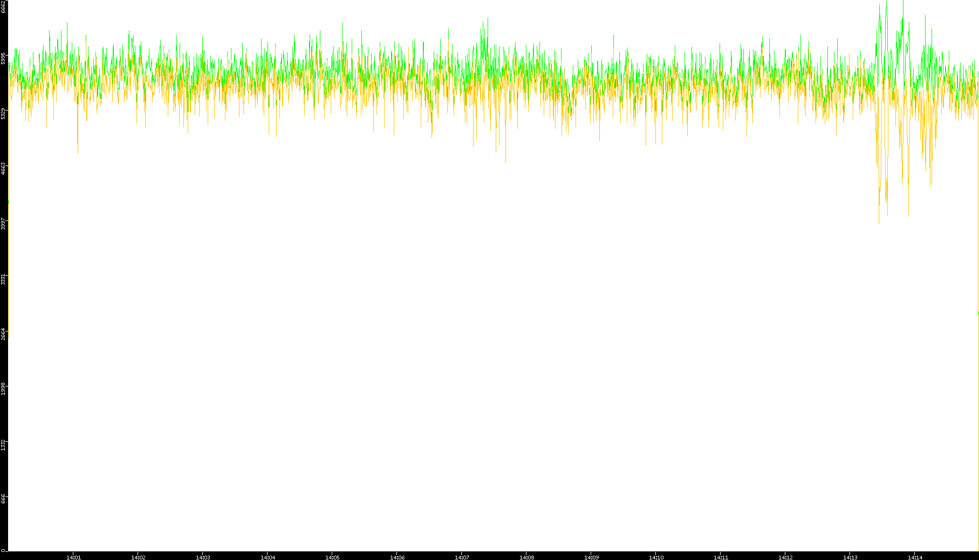
Task: Click the 14:11 label on the x-axis
Action: 721,557
